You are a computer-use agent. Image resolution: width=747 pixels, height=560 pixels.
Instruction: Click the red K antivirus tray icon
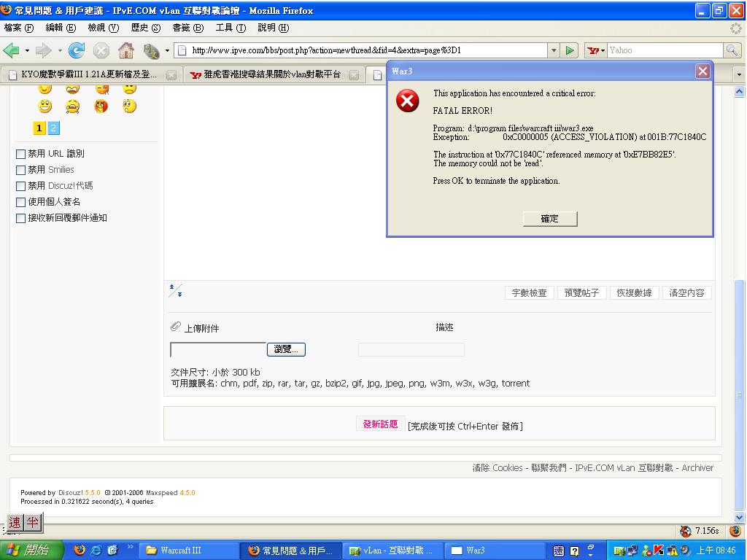[659, 550]
